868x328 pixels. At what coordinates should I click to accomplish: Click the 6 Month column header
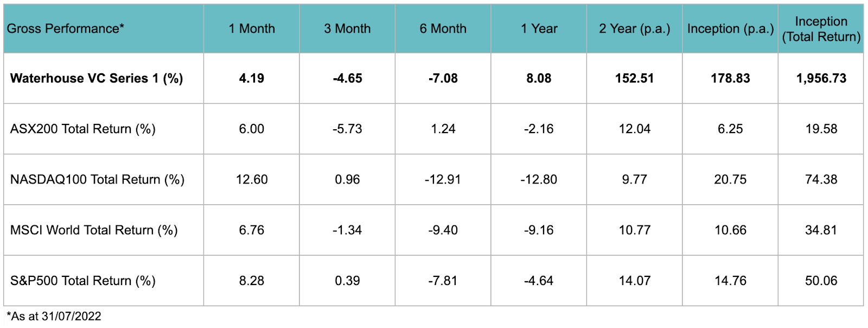tap(443, 29)
